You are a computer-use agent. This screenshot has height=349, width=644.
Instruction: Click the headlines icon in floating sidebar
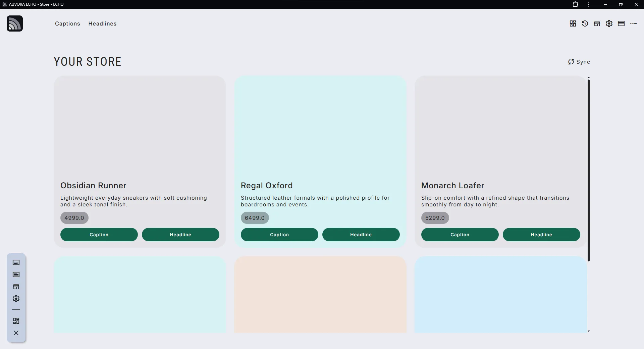(16, 275)
